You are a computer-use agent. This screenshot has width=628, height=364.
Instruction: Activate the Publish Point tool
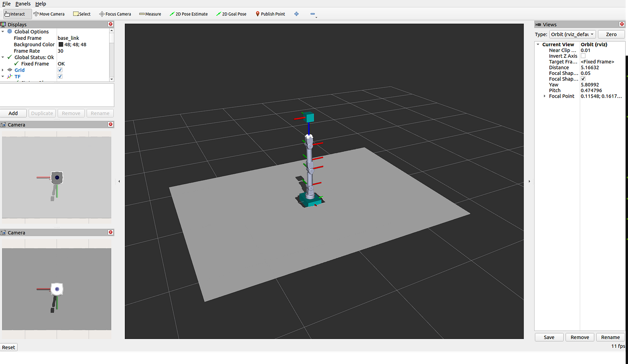(270, 13)
